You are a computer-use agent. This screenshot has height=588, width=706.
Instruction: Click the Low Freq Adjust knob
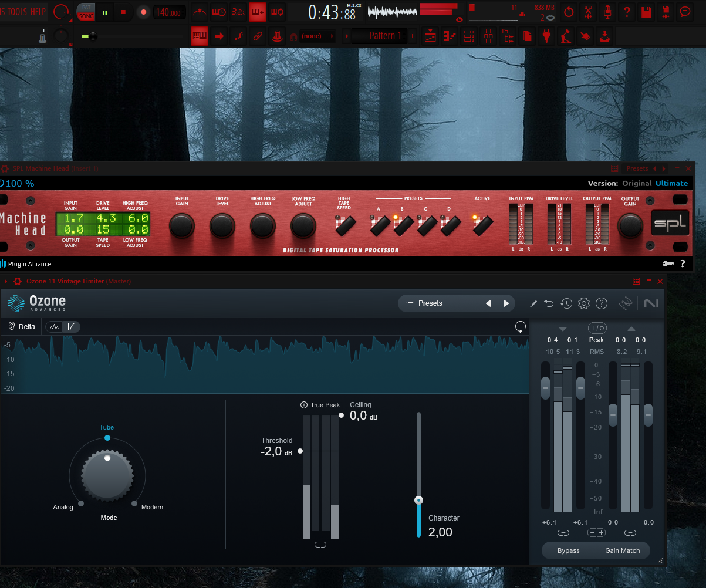coord(303,226)
